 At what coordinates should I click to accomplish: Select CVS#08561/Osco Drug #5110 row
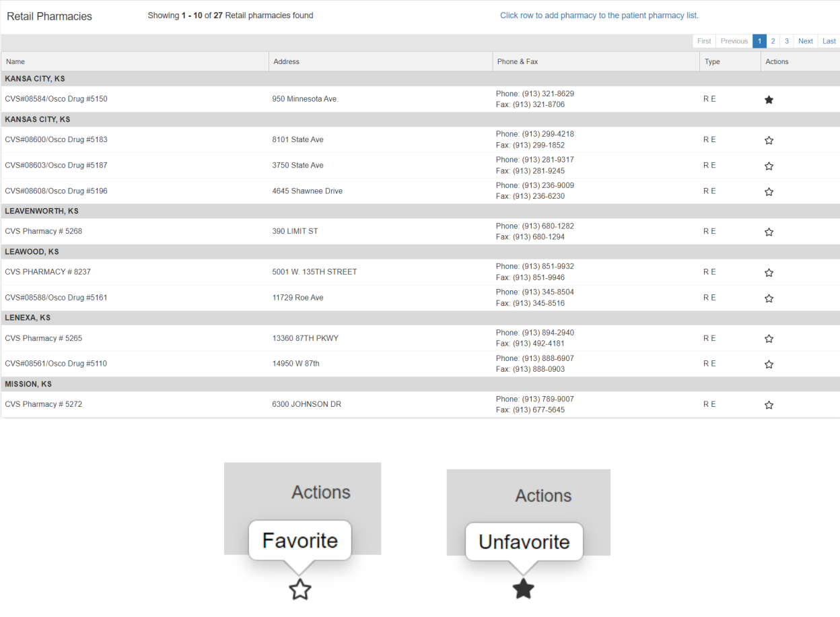[x=420, y=364]
